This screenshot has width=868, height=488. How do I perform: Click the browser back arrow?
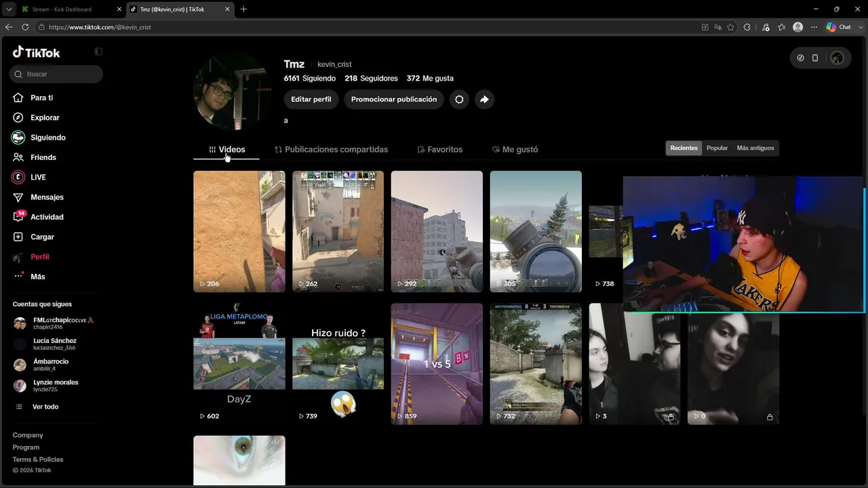pyautogui.click(x=9, y=27)
